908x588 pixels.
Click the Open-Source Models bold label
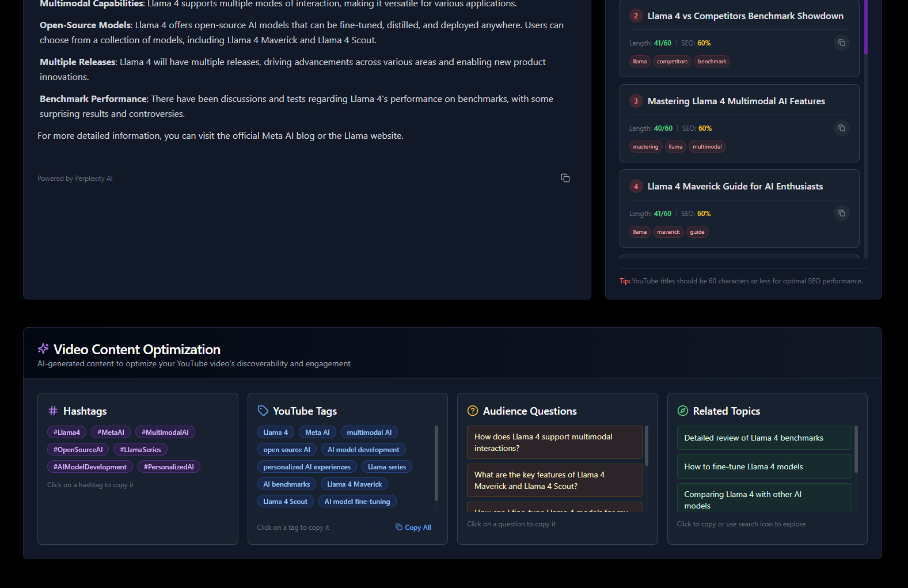coord(85,25)
